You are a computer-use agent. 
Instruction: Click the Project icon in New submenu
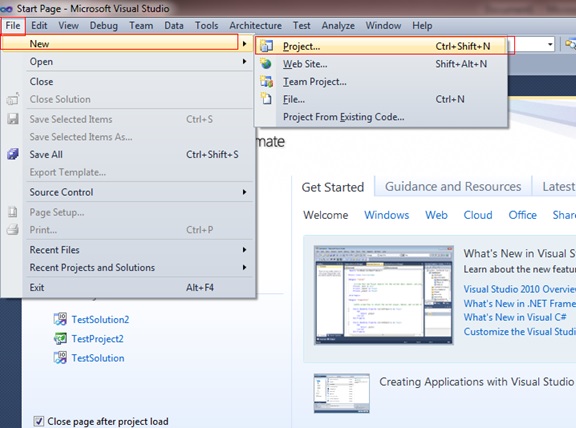click(266, 46)
